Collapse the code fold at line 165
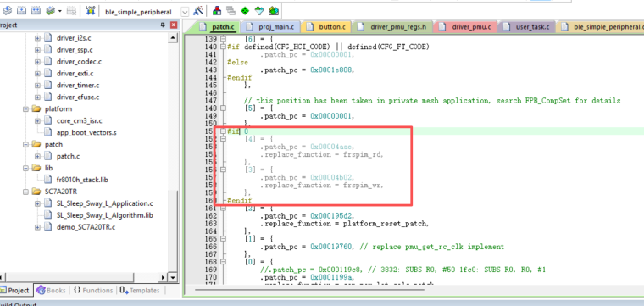 pyautogui.click(x=223, y=239)
